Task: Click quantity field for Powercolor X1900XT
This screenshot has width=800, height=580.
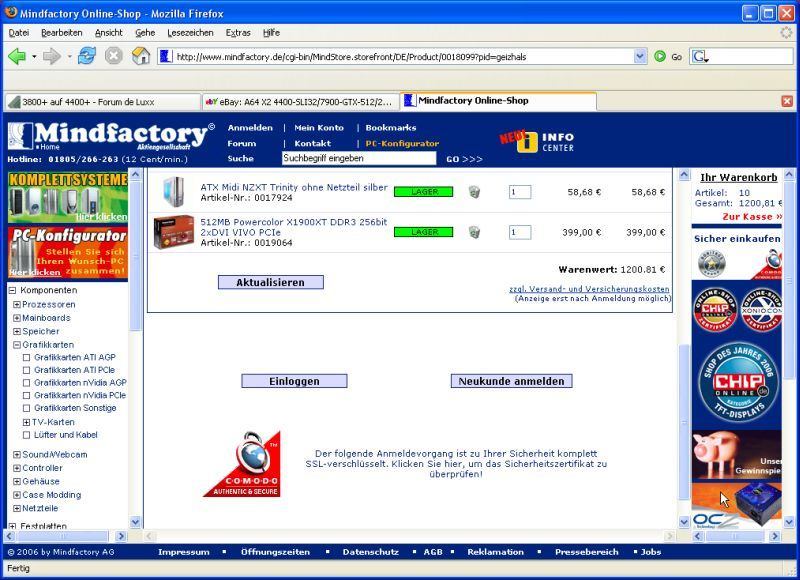Action: (x=520, y=232)
